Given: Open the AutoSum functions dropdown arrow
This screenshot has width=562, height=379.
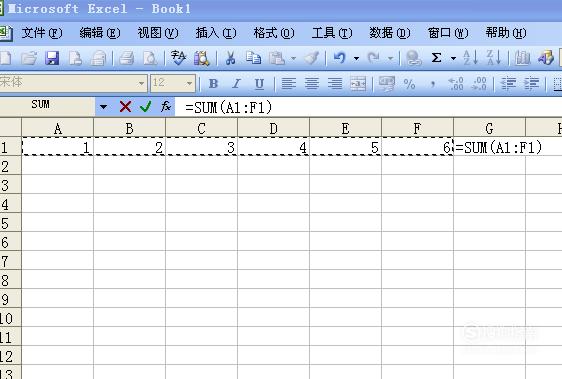Looking at the screenshot, I should point(453,58).
